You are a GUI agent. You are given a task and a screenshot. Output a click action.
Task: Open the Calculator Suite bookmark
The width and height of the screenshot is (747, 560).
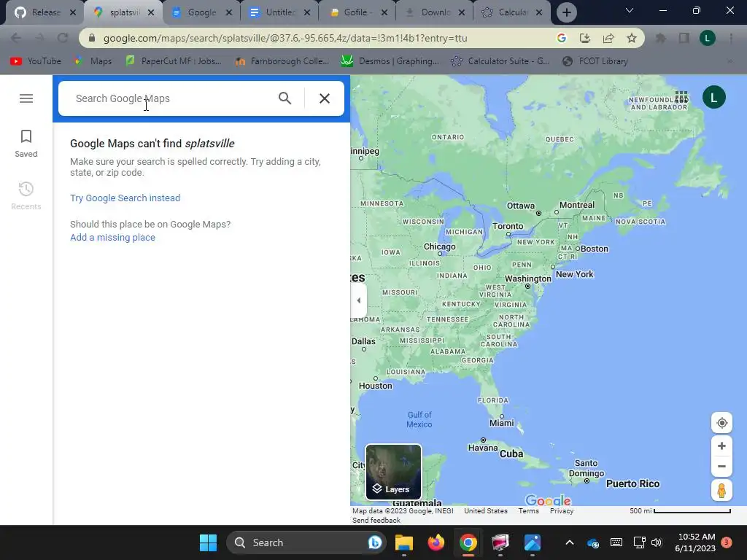tap(500, 61)
